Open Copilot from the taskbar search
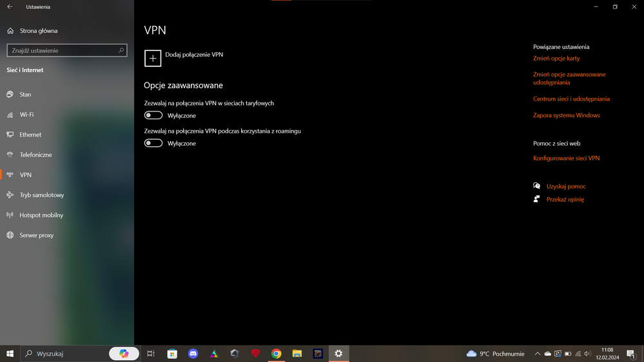The width and height of the screenshot is (644, 362). point(124,354)
